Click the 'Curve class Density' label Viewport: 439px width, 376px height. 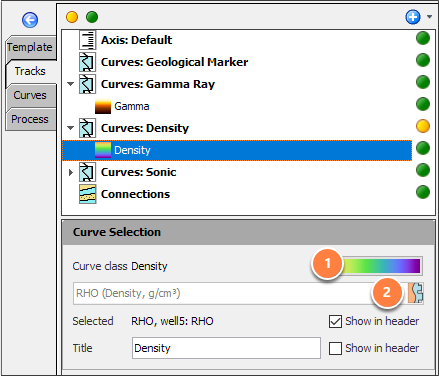click(120, 266)
